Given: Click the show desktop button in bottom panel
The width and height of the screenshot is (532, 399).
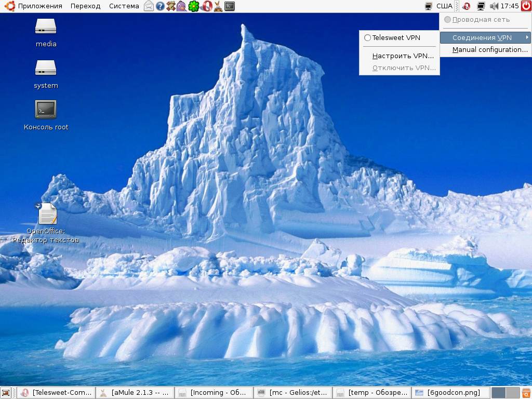Looking at the screenshot, I should (6, 393).
